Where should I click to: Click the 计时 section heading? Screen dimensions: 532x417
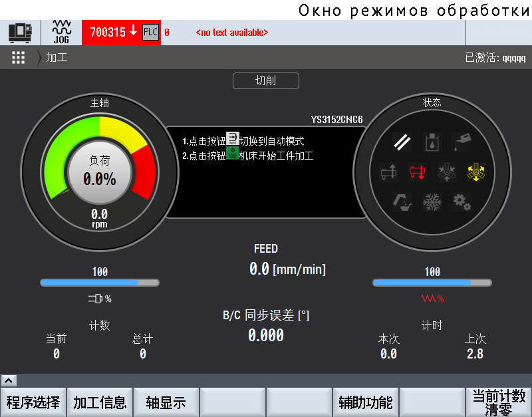point(432,325)
